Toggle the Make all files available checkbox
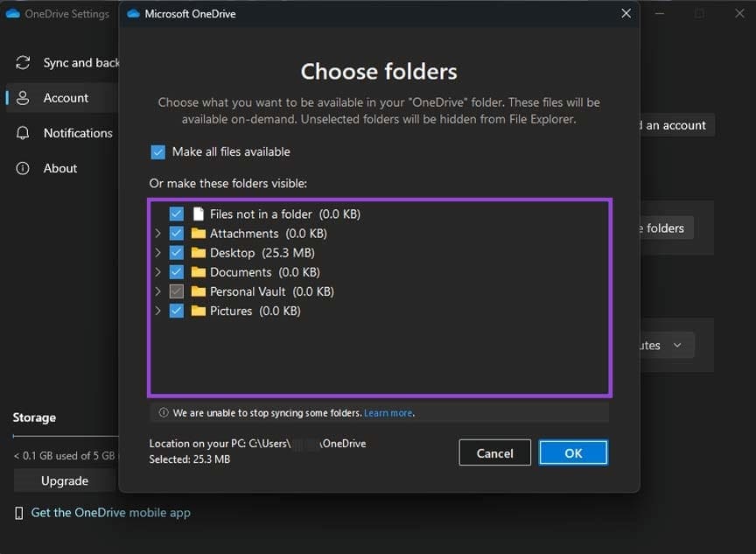 [x=157, y=152]
